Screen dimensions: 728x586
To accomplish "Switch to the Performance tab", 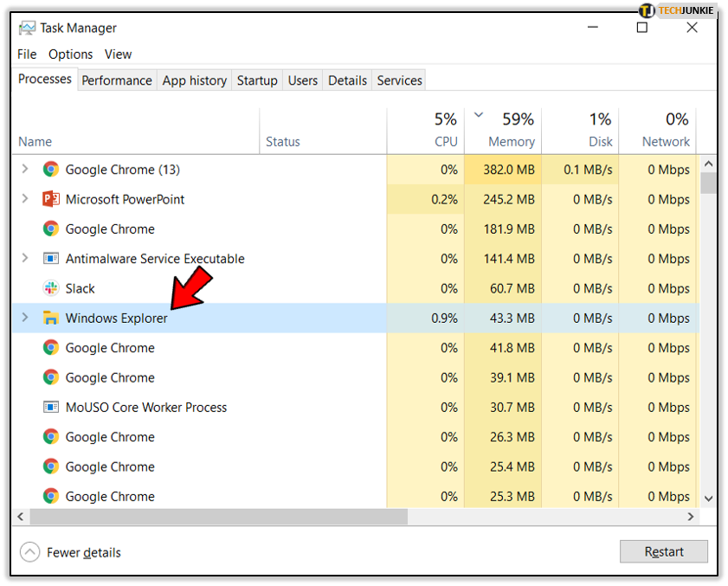I will 117,80.
